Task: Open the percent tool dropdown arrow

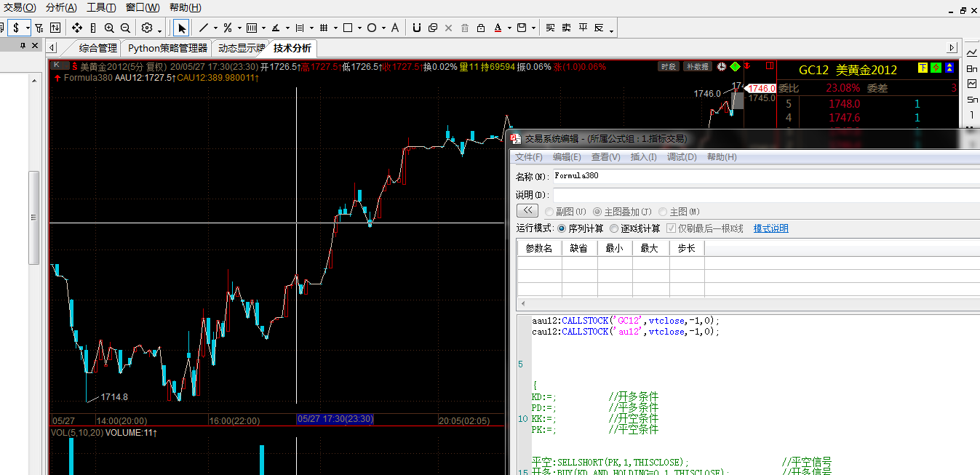Action: pyautogui.click(x=239, y=28)
